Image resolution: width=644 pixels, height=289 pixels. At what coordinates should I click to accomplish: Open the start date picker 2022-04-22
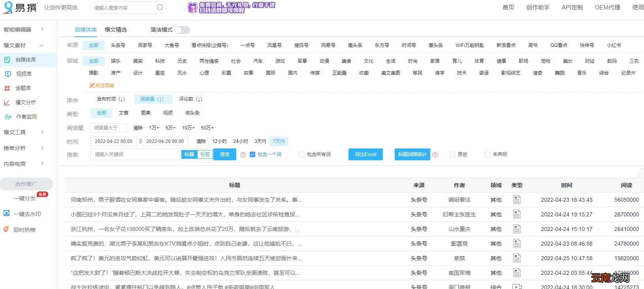pyautogui.click(x=113, y=141)
